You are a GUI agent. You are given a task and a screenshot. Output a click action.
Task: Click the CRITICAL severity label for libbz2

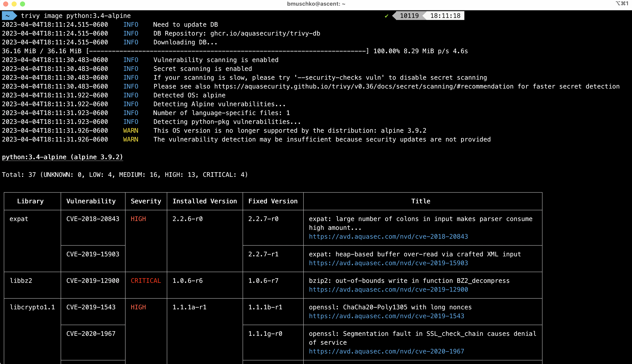click(146, 281)
